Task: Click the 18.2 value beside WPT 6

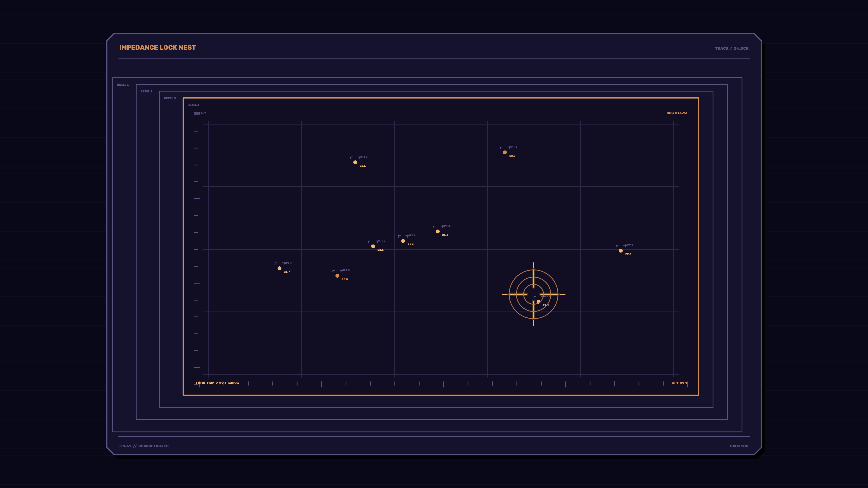Action: point(512,156)
